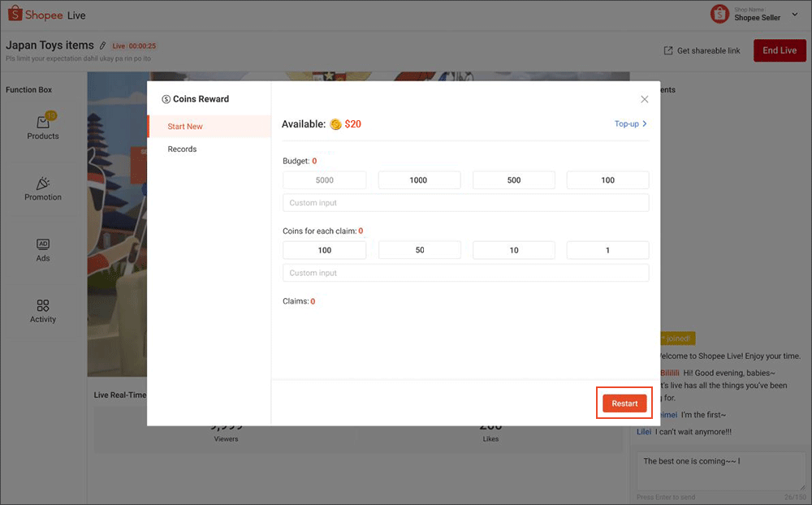Open the Activity panel
Image resolution: width=812 pixels, height=505 pixels.
(42, 311)
